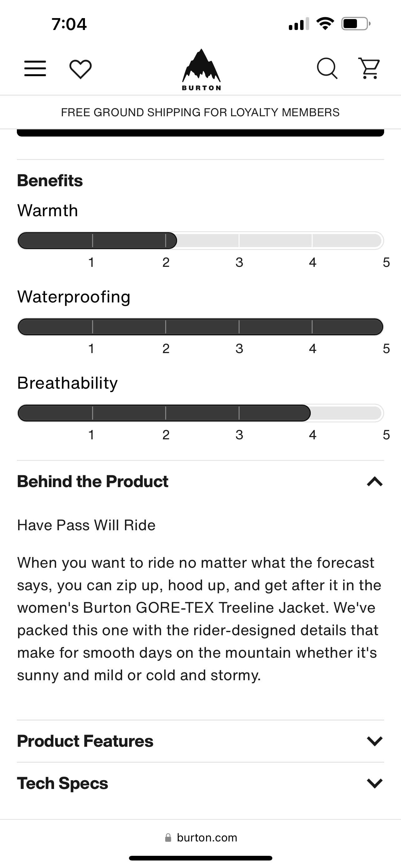Tap the Wi-Fi status icon
The width and height of the screenshot is (401, 868).
[325, 24]
